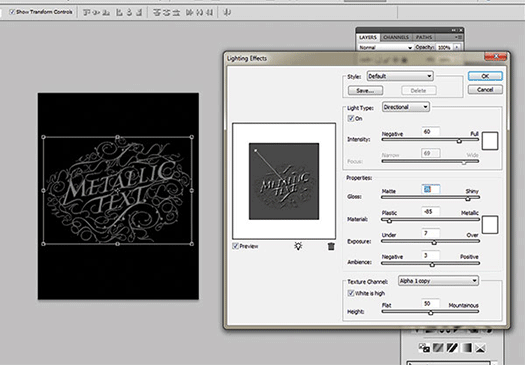Viewport: 525px width, 365px height.
Task: Click the Distribute bottom edges icon
Action: point(176,12)
